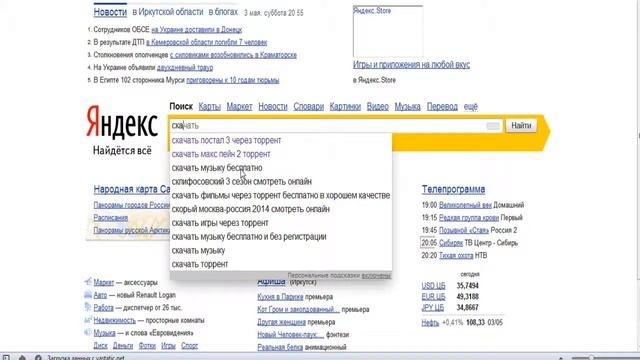Open the Деньги service link

[123, 346]
